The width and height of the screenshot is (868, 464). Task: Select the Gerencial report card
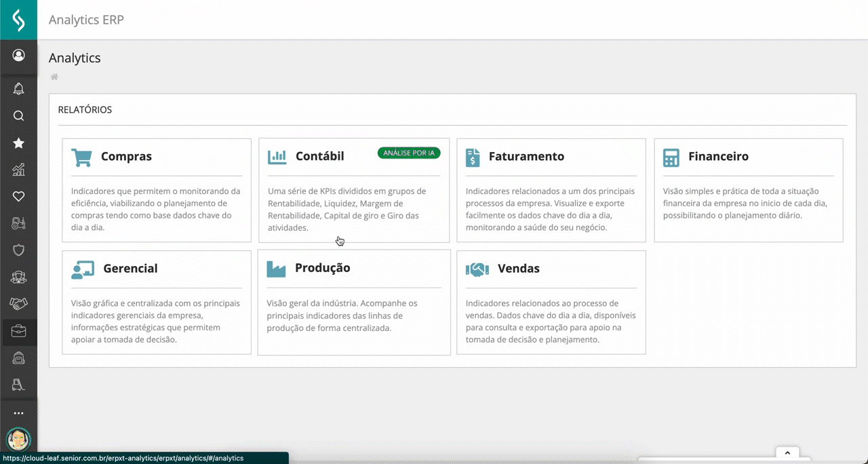[x=157, y=302]
